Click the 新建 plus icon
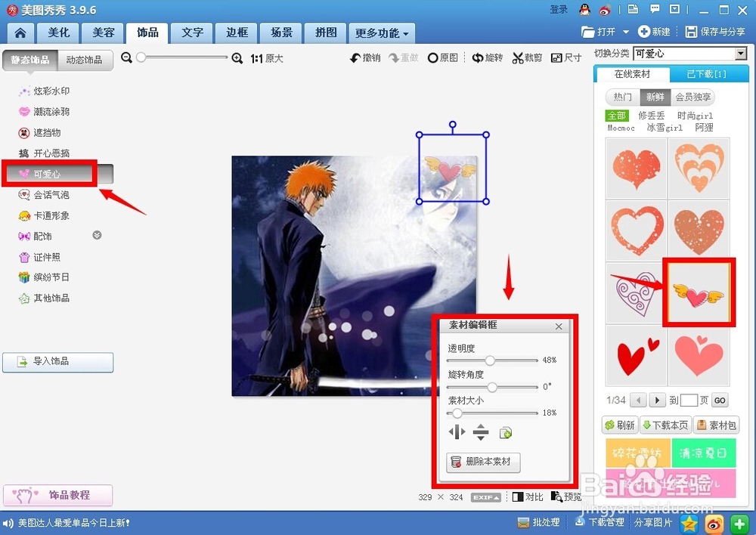The width and height of the screenshot is (756, 535). click(643, 31)
